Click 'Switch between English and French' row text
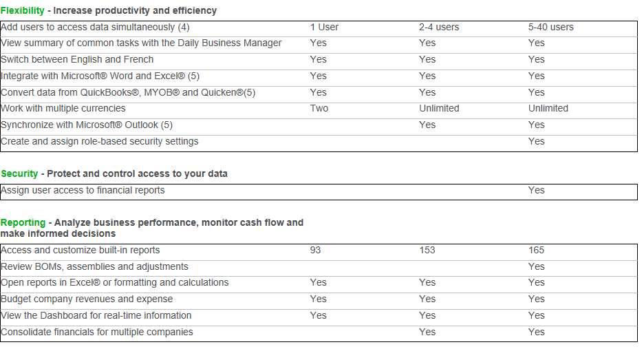Viewport: 644px width, 349px height. click(77, 59)
